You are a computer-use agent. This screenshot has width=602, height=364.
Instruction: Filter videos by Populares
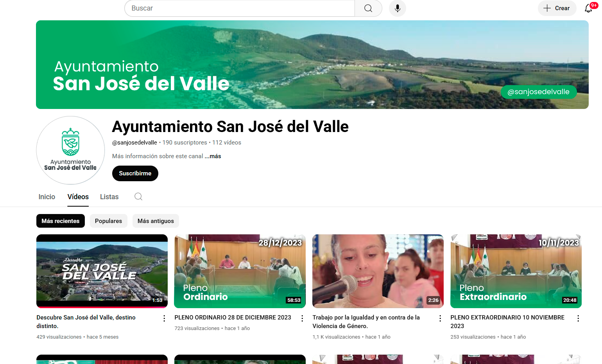[108, 221]
